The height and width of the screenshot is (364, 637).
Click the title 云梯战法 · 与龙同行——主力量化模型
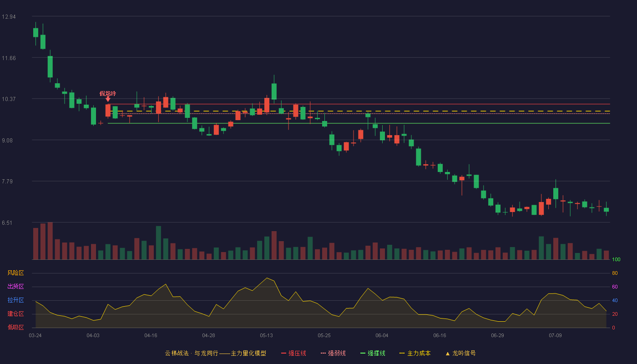216,353
